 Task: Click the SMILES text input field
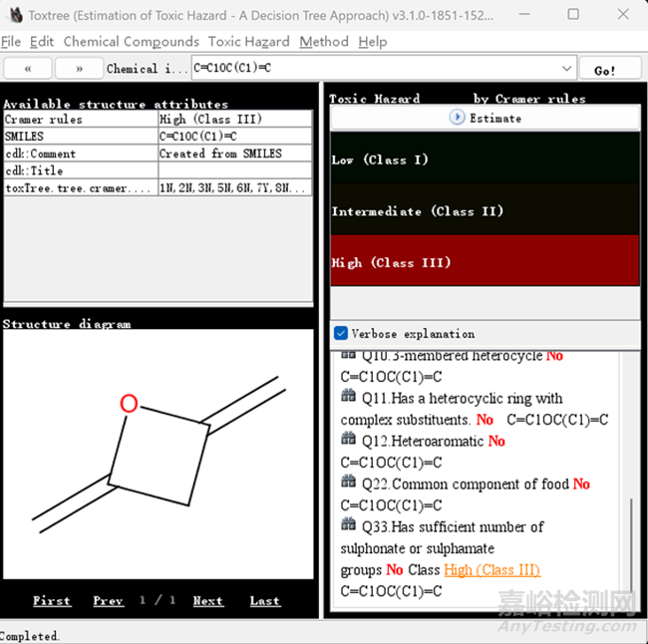pyautogui.click(x=373, y=69)
